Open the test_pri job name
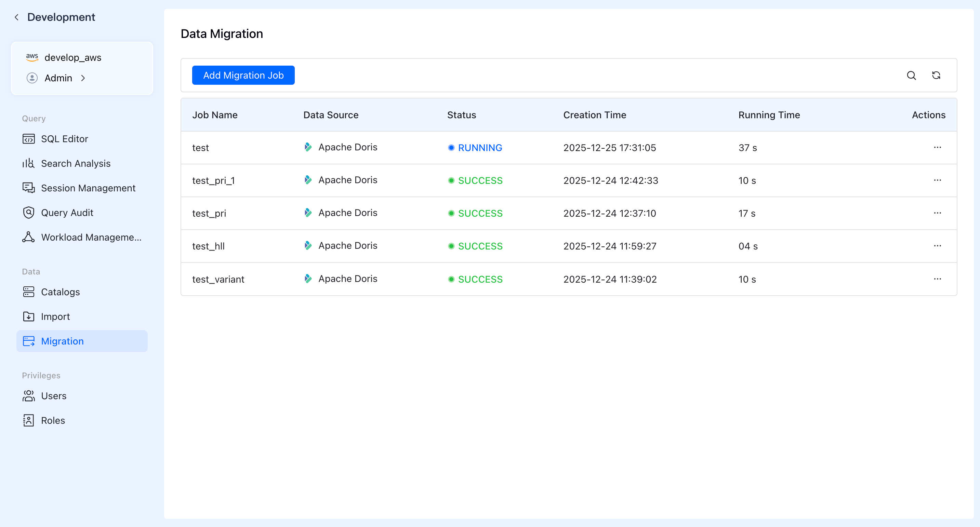 [209, 213]
